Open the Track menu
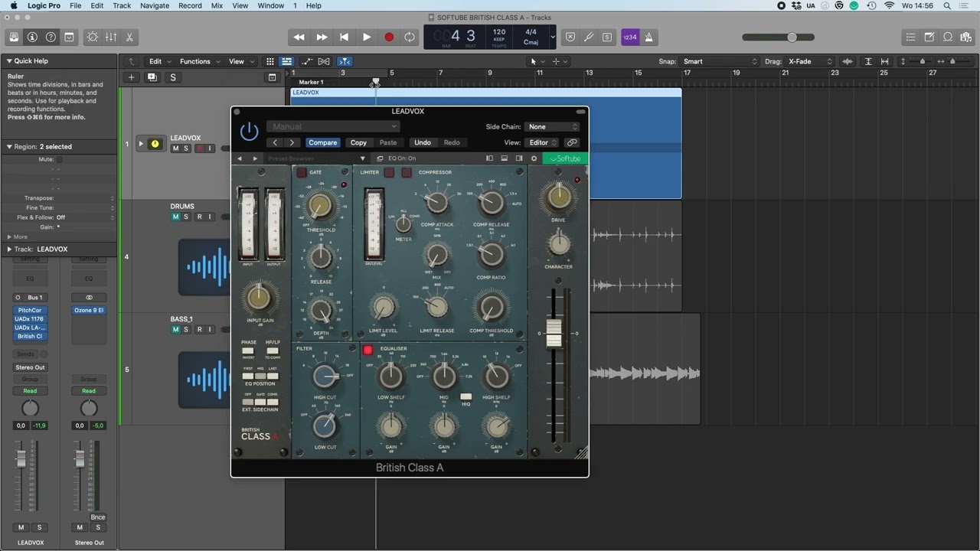980x551 pixels. pos(122,5)
